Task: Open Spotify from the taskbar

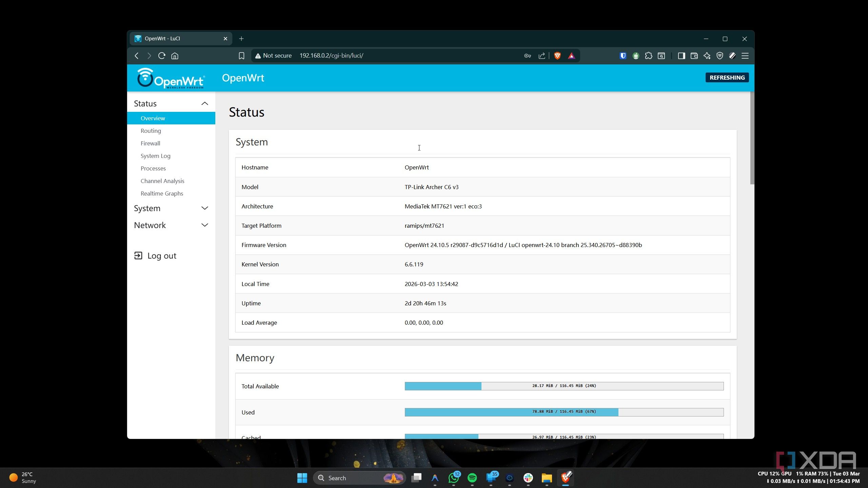Action: (x=472, y=478)
